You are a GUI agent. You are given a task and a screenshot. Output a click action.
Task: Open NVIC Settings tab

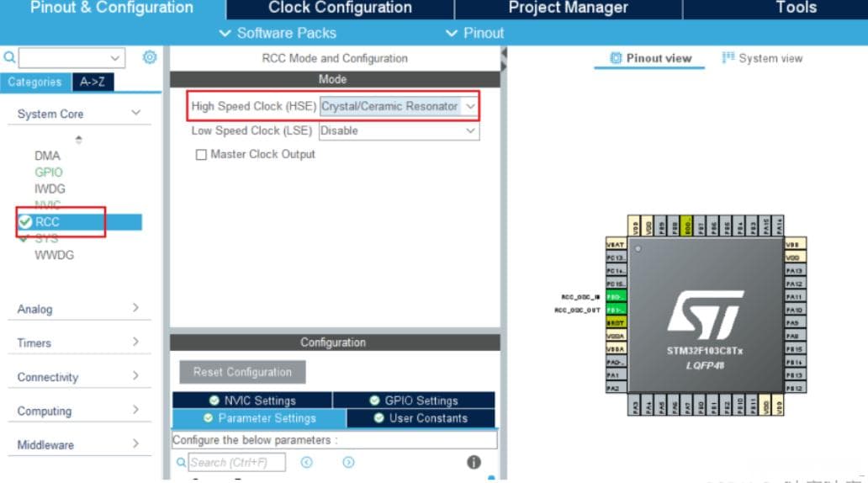pos(252,400)
